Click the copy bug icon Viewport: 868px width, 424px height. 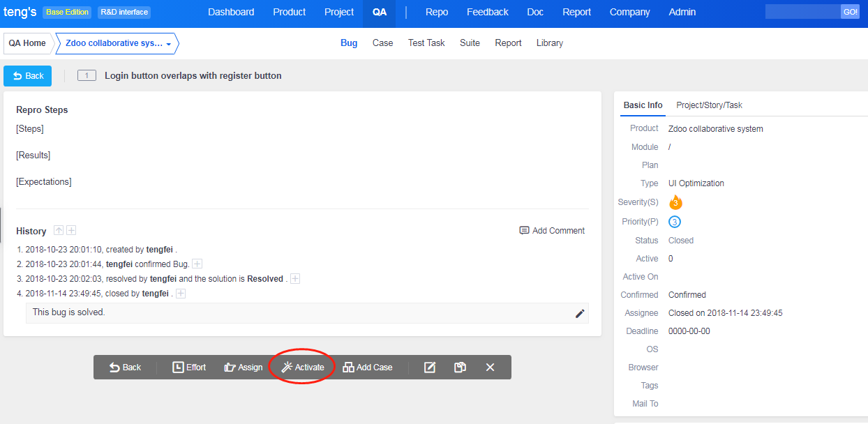point(460,368)
